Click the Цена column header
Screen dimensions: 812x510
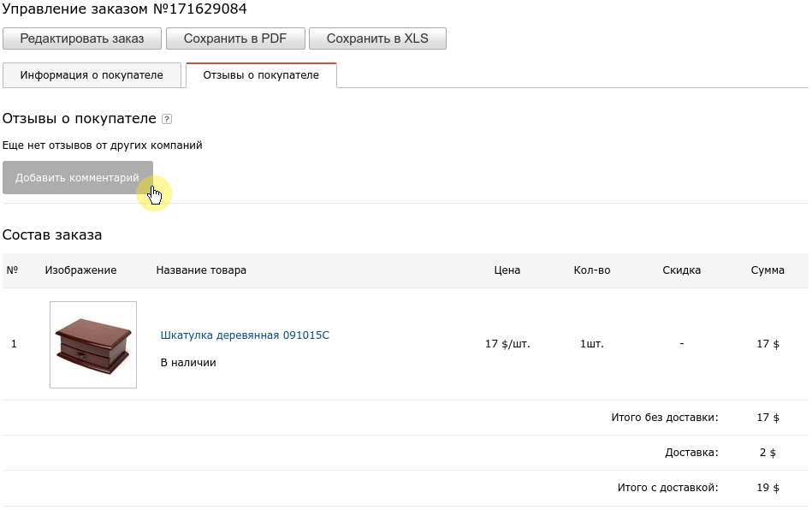click(507, 270)
